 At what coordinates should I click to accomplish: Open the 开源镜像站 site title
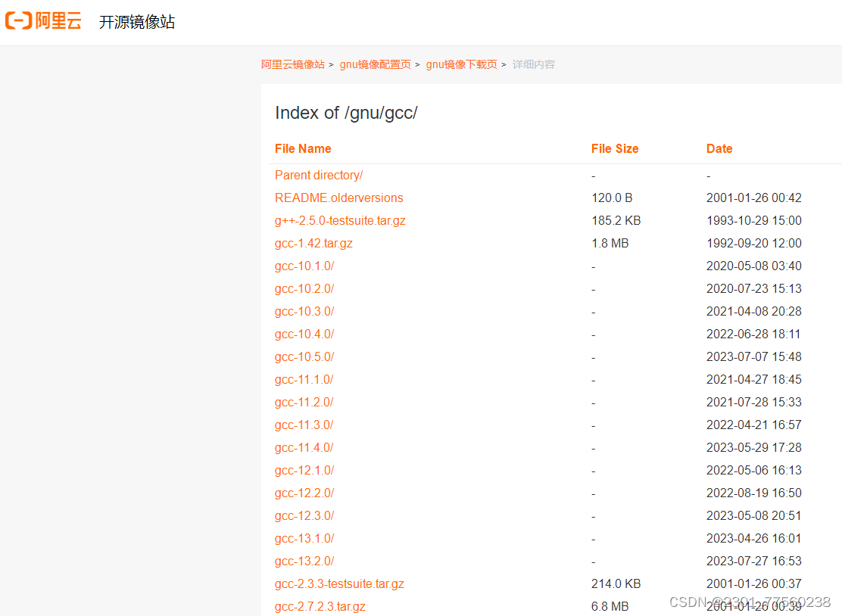click(x=137, y=22)
